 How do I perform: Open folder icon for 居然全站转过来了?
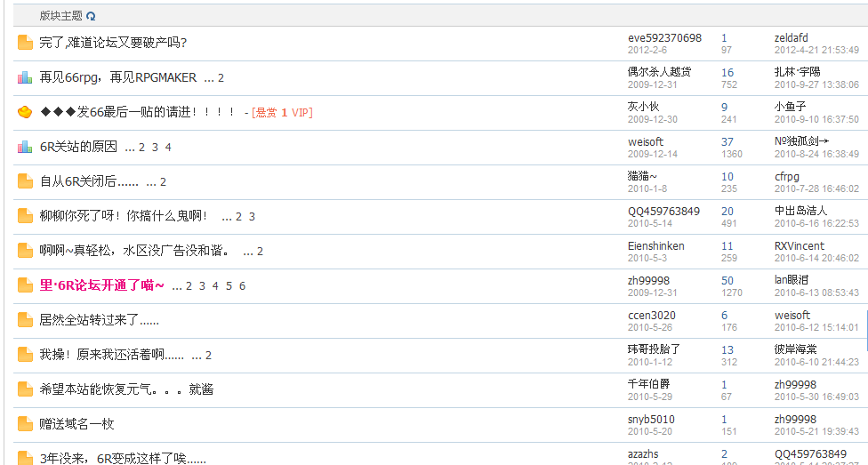(x=25, y=320)
